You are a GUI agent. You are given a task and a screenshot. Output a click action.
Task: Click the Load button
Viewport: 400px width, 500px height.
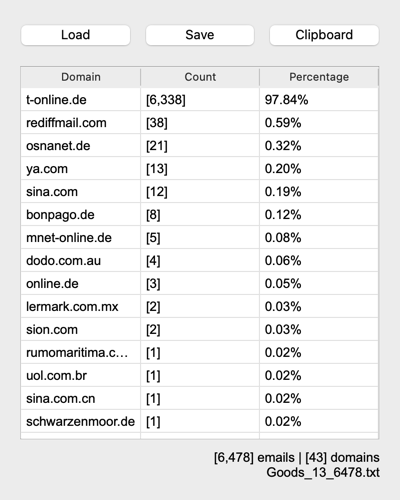click(x=75, y=35)
